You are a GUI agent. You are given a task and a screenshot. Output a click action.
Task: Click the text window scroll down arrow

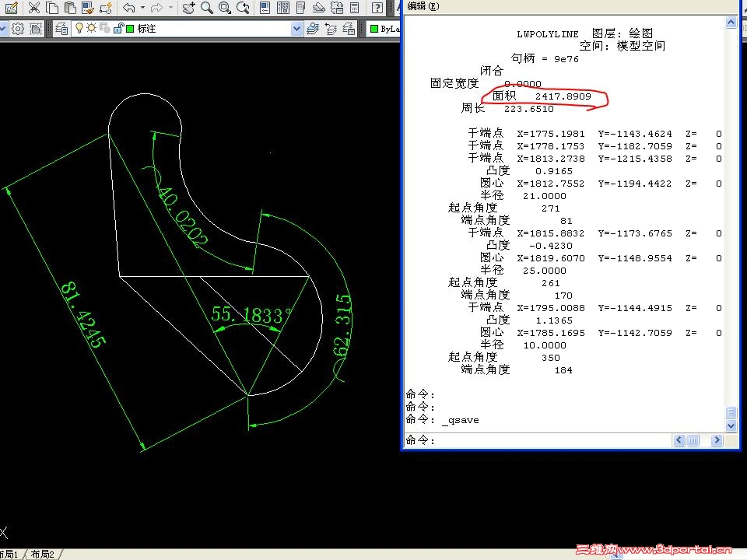coord(731,425)
